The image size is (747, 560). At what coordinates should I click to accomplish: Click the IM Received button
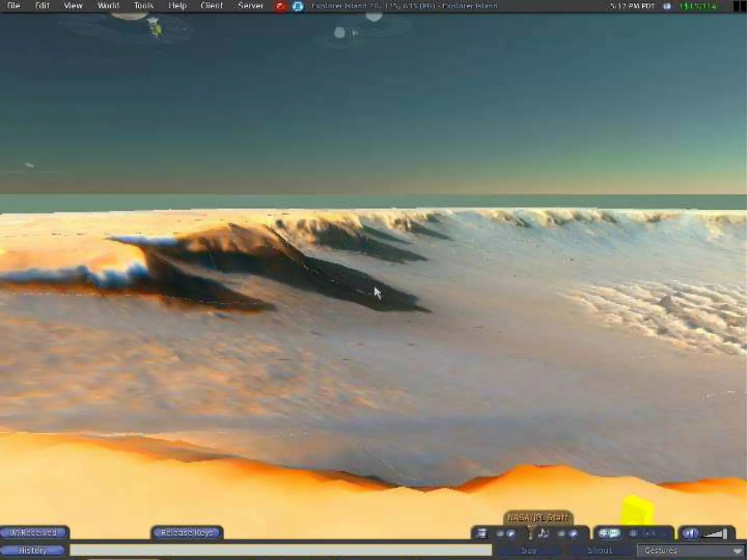pos(33,533)
